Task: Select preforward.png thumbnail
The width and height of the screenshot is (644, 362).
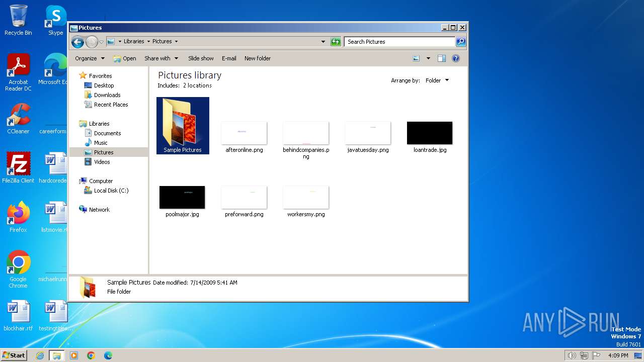Action: 244,198
